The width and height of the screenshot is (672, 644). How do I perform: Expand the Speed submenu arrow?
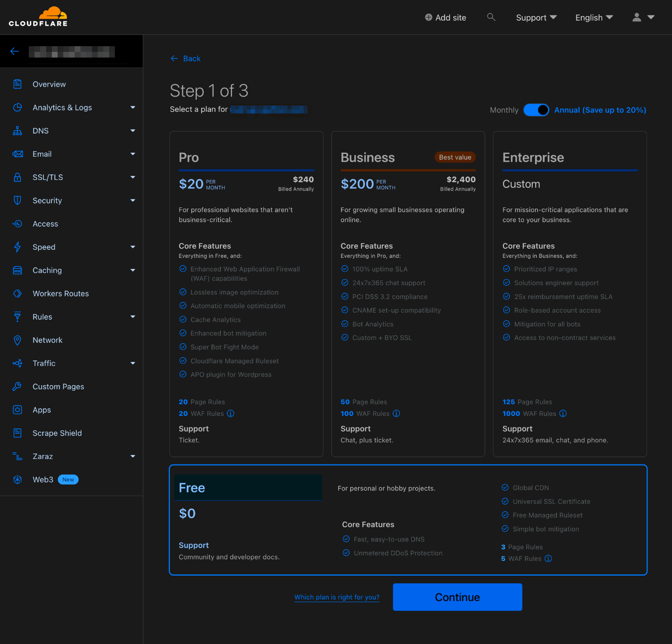pyautogui.click(x=133, y=247)
